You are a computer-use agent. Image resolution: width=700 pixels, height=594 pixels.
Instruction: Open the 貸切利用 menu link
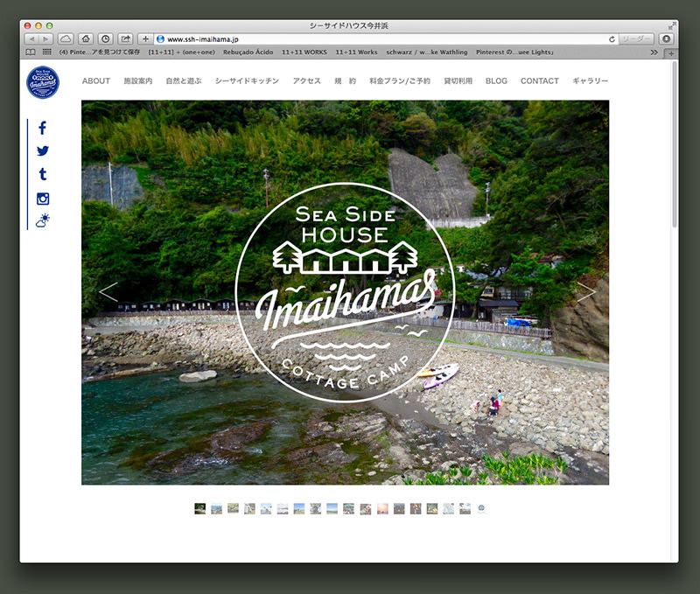point(458,80)
